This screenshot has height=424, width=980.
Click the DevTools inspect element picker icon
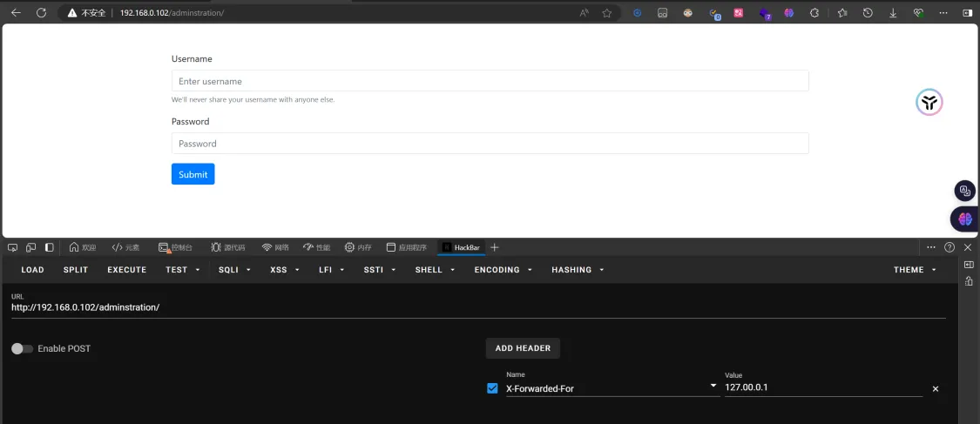tap(13, 247)
